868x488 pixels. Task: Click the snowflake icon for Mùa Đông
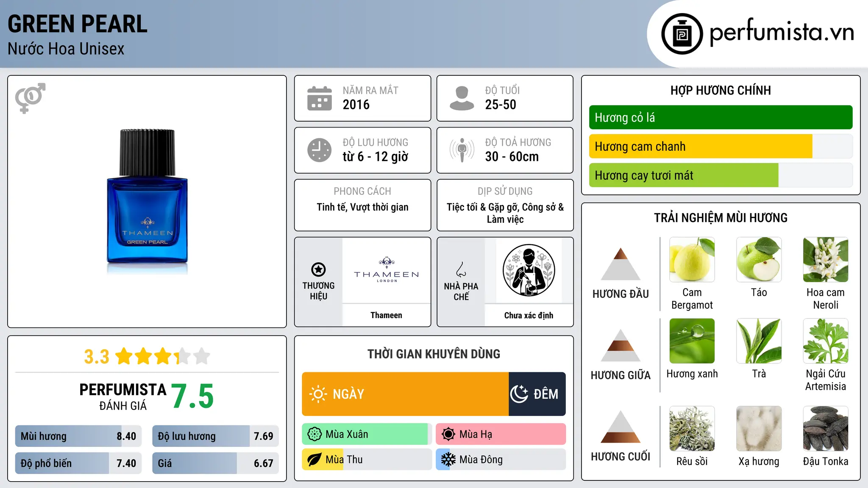(448, 460)
